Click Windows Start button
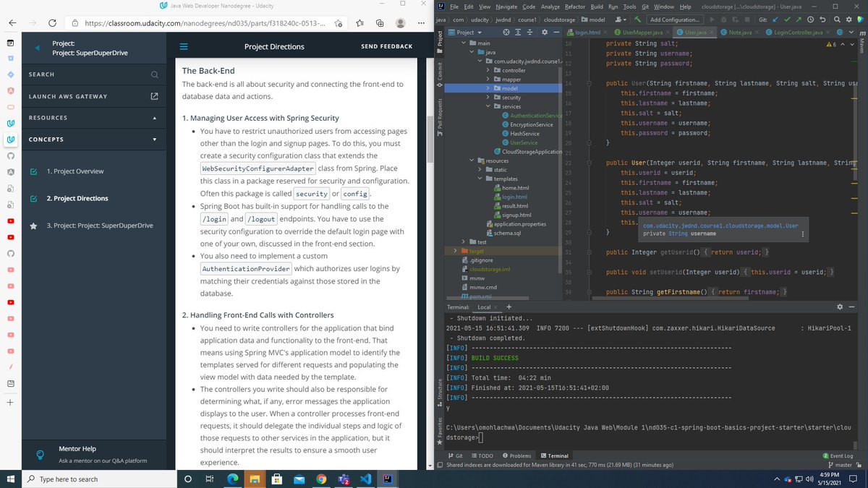Image resolution: width=868 pixels, height=488 pixels. point(11,479)
